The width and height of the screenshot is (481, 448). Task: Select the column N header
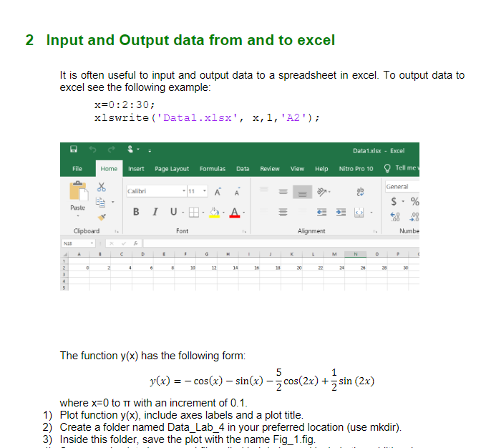click(x=355, y=254)
